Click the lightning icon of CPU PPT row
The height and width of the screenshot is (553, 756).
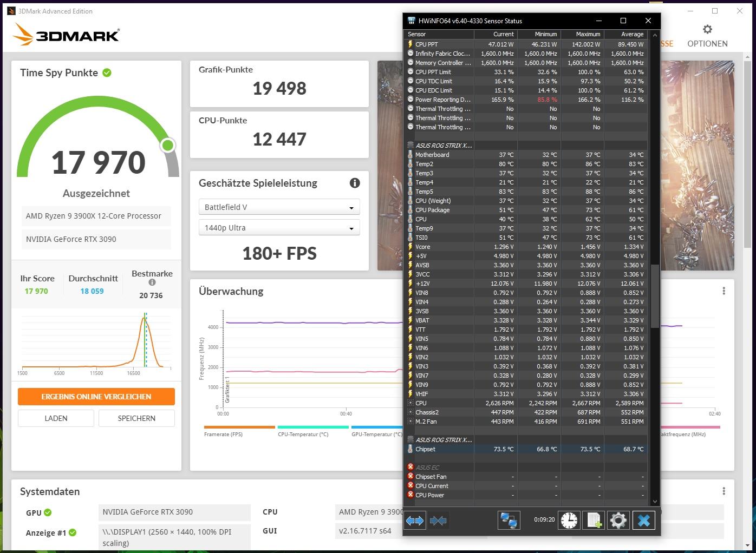[410, 44]
